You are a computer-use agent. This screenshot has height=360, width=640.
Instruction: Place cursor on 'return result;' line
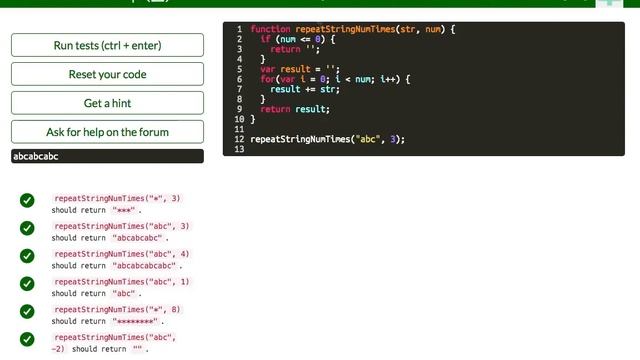(295, 109)
